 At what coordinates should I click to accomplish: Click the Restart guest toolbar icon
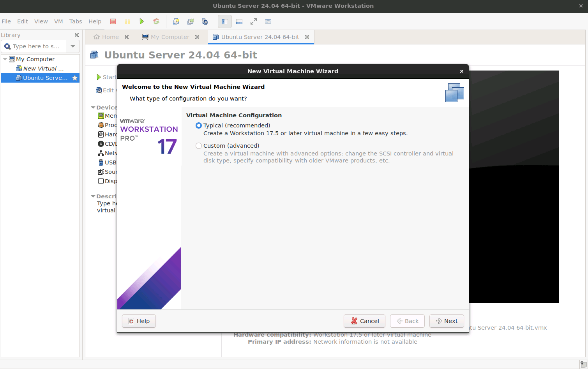(x=156, y=21)
